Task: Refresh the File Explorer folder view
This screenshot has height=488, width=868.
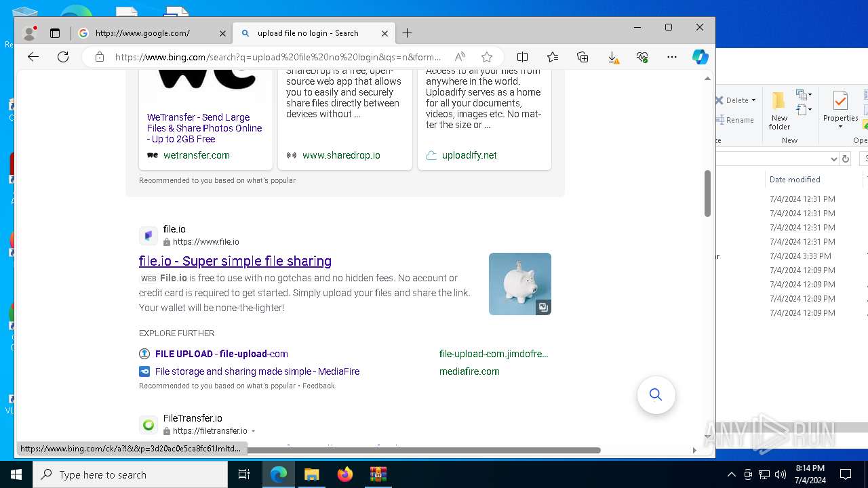Action: click(846, 159)
